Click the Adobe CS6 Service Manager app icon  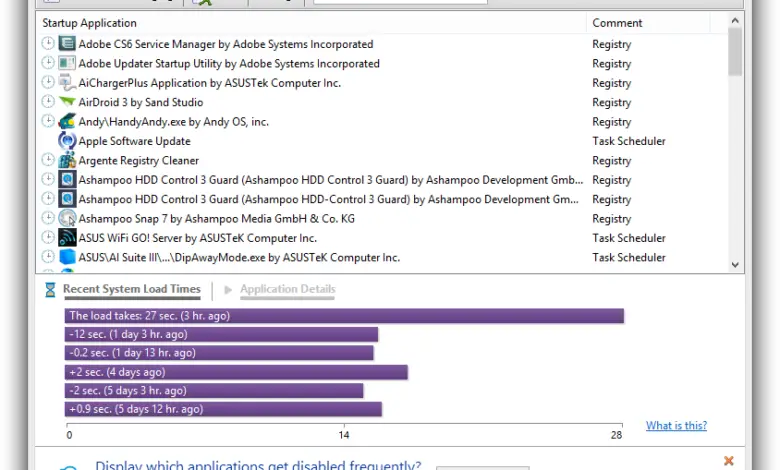(x=67, y=44)
